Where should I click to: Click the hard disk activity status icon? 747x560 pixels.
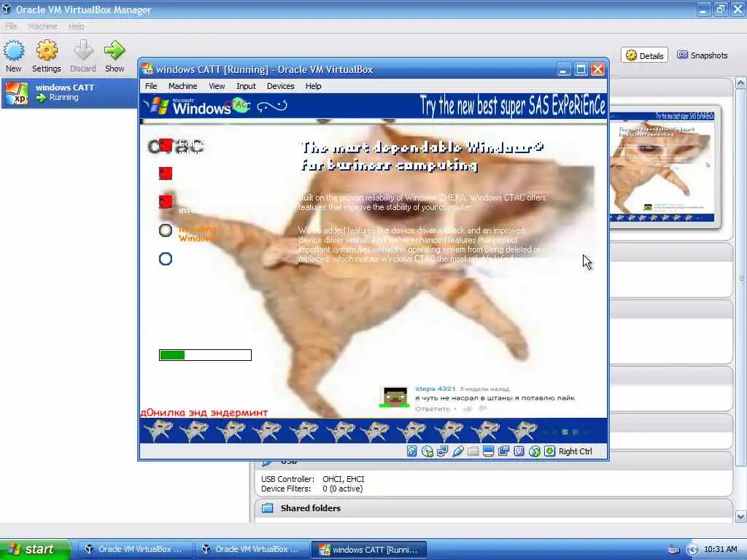[412, 451]
